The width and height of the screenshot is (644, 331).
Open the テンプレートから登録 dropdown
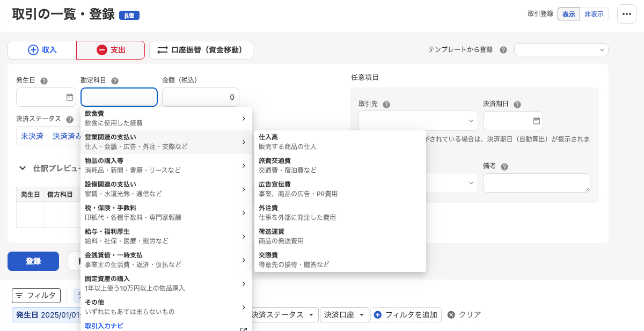click(x=561, y=49)
